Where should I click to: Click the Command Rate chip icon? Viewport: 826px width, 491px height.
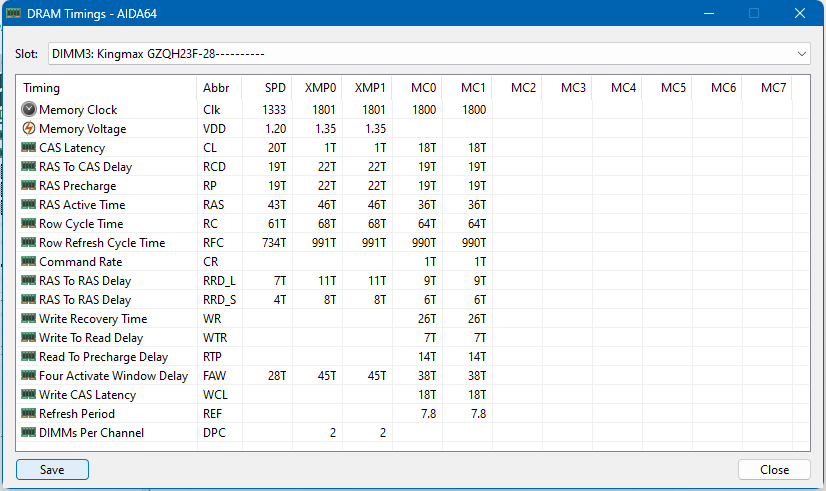tap(28, 261)
